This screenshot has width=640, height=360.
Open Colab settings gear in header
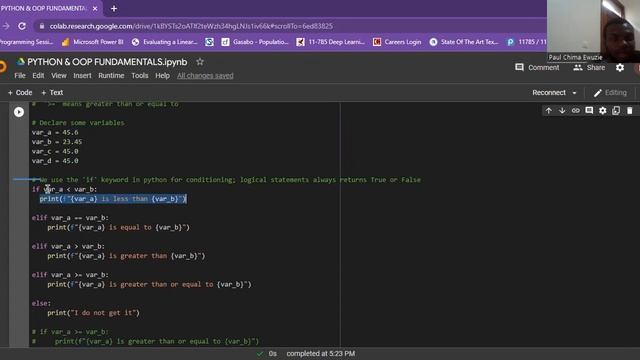(620, 68)
